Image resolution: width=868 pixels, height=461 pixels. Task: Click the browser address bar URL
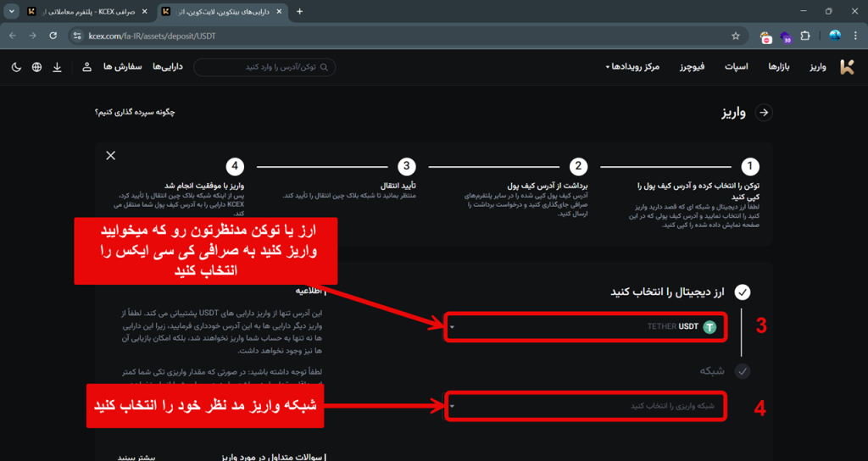coord(152,36)
